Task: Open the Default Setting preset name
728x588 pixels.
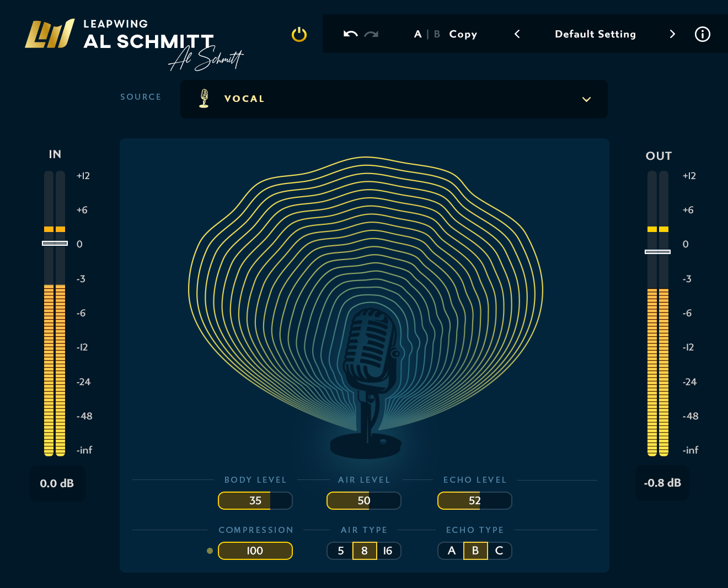Action: click(595, 34)
